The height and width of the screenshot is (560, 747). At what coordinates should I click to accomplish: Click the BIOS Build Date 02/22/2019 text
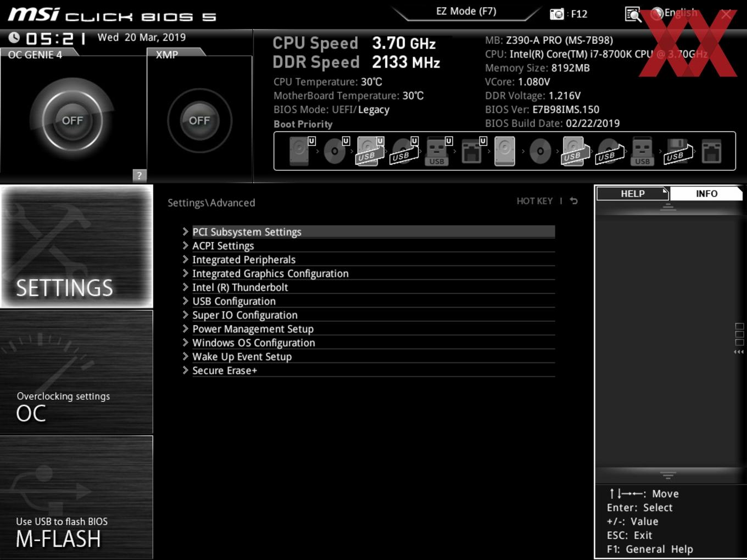coord(552,124)
